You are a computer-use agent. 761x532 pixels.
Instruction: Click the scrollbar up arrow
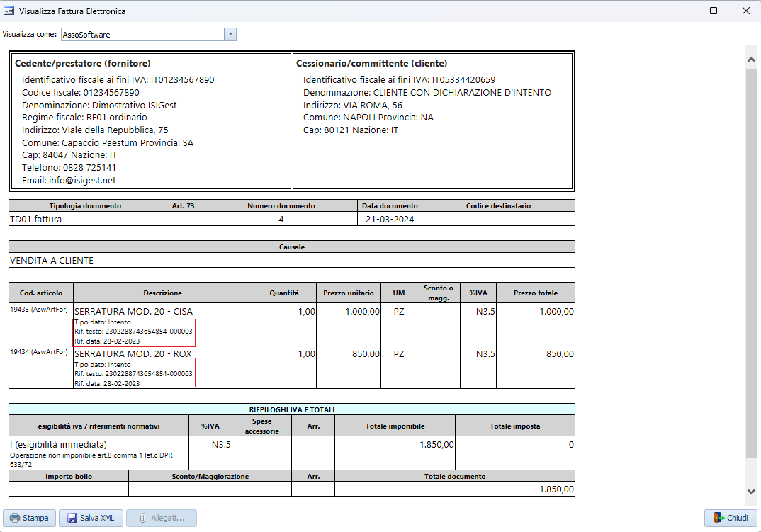point(751,60)
